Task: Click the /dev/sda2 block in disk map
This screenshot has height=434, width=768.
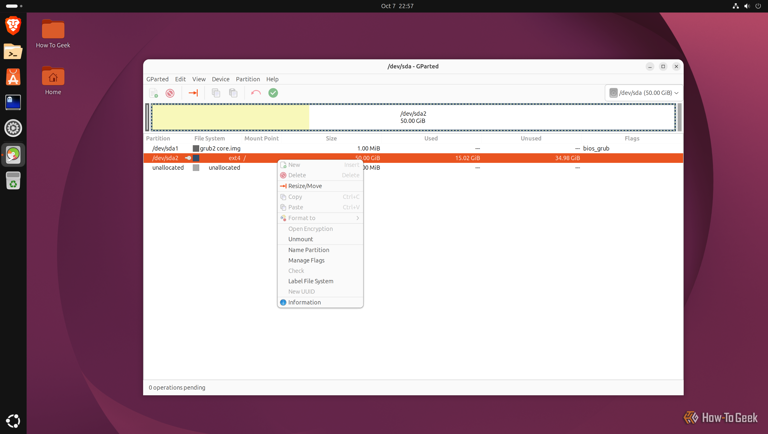Action: pos(413,117)
